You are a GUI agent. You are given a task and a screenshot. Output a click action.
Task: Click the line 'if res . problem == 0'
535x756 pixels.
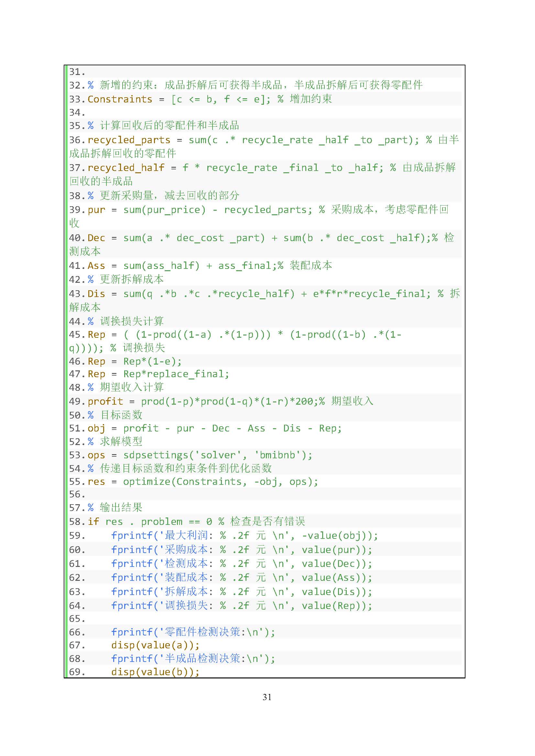pos(149,521)
